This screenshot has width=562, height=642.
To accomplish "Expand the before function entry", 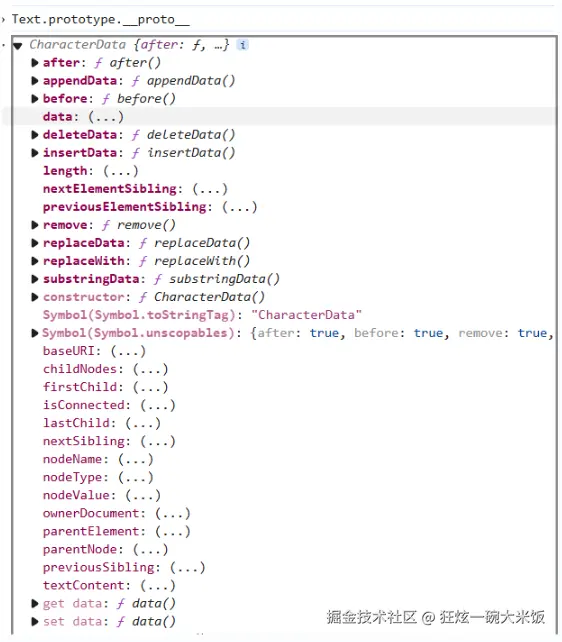I will click(x=35, y=99).
